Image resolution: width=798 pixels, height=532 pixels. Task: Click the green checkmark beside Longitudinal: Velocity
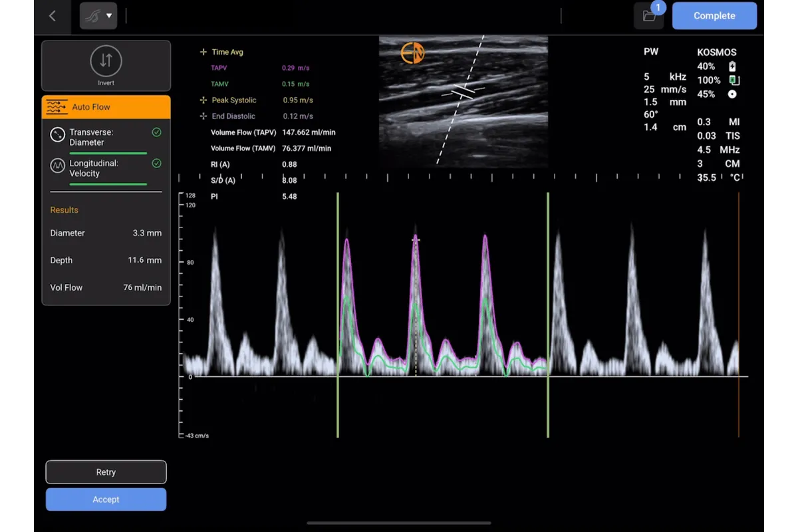(156, 163)
